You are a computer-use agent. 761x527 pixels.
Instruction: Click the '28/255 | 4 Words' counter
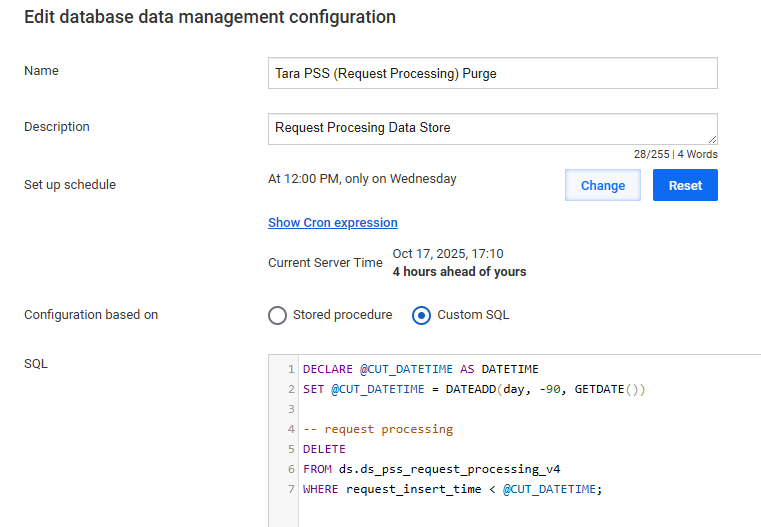coord(675,154)
